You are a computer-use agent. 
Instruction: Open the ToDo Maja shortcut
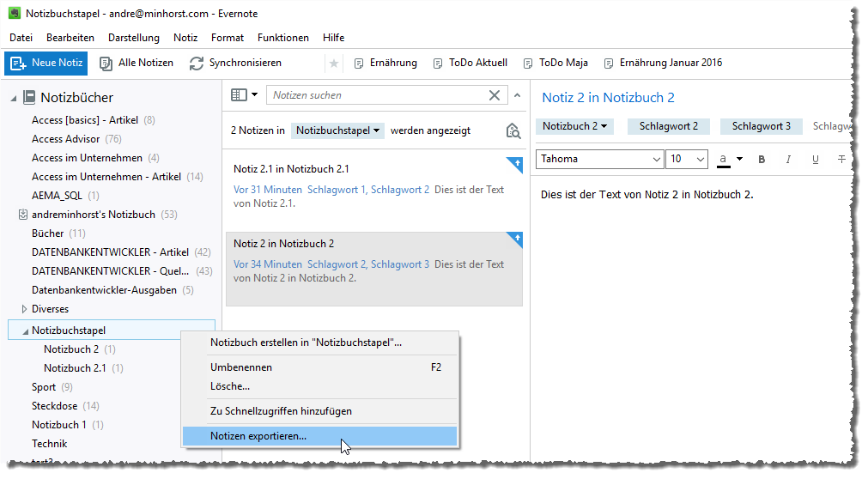(555, 64)
